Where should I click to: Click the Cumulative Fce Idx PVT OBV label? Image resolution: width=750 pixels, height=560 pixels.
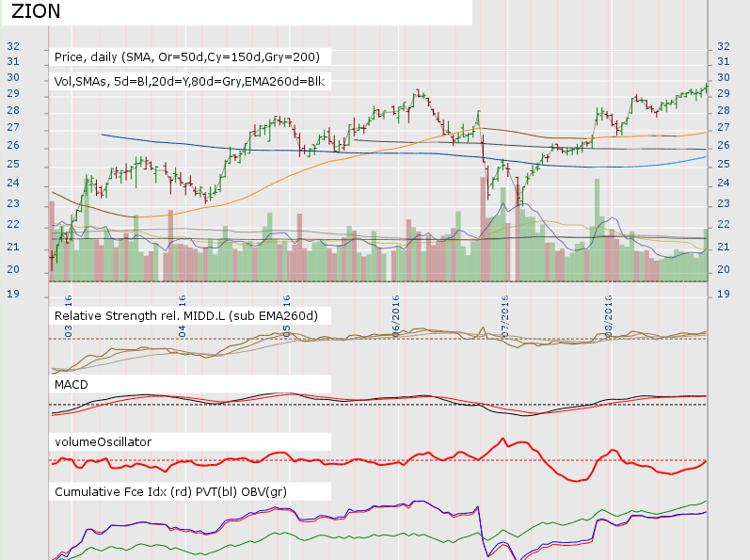(x=170, y=491)
